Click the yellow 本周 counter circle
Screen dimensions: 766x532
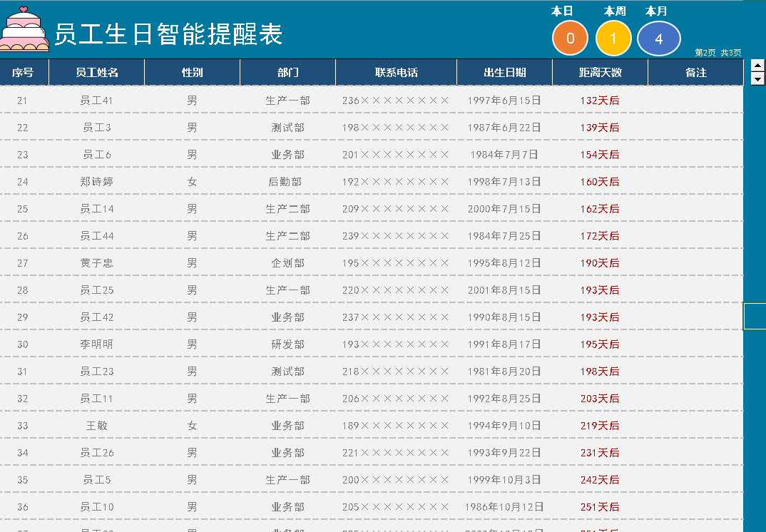pos(613,39)
